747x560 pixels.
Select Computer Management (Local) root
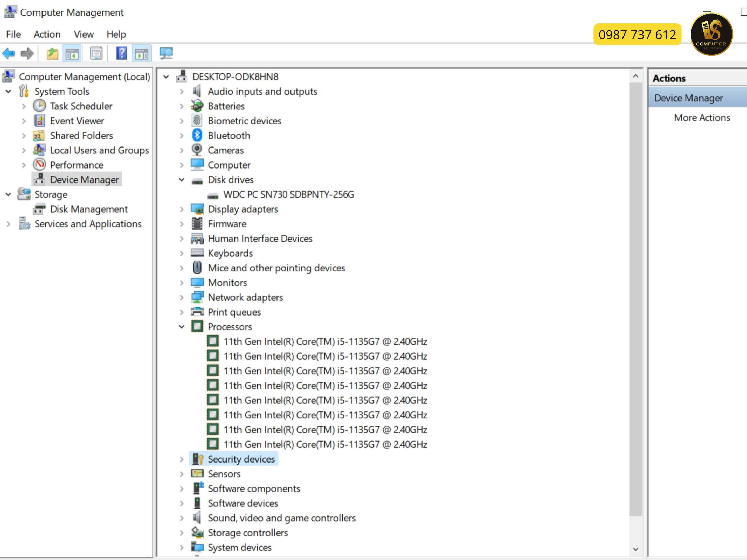point(84,77)
